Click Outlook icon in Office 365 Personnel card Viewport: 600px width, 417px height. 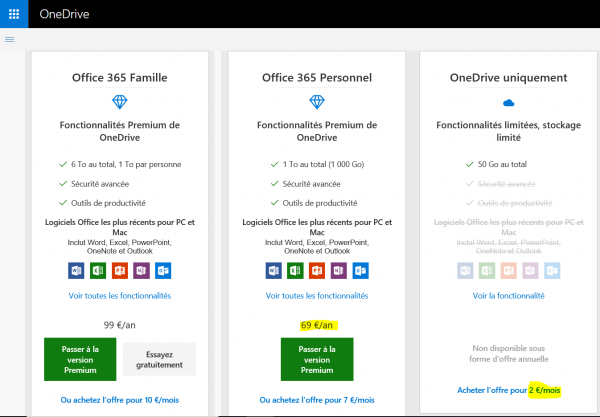360,270
